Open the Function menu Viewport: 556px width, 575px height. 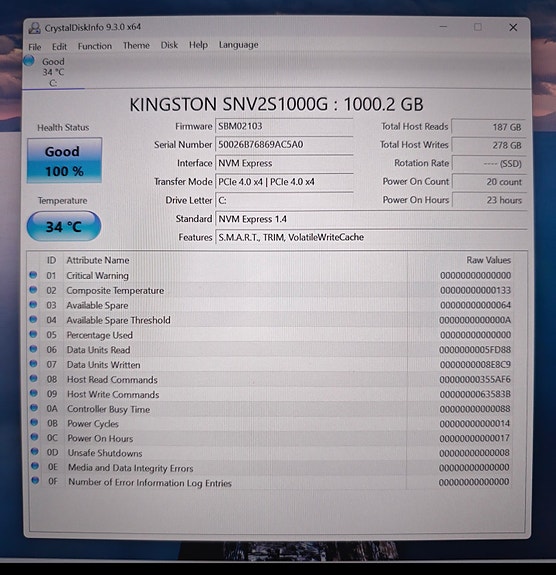click(x=95, y=46)
